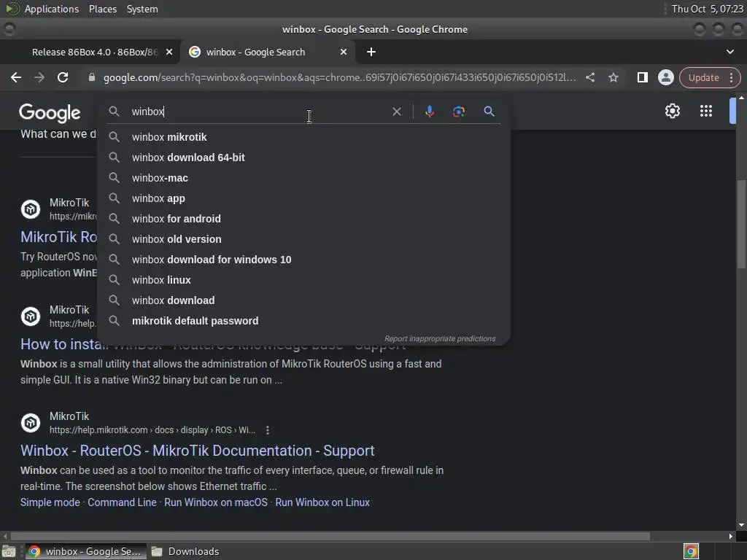
Task: Choose the 'winbox download' suggestion
Action: (x=303, y=301)
